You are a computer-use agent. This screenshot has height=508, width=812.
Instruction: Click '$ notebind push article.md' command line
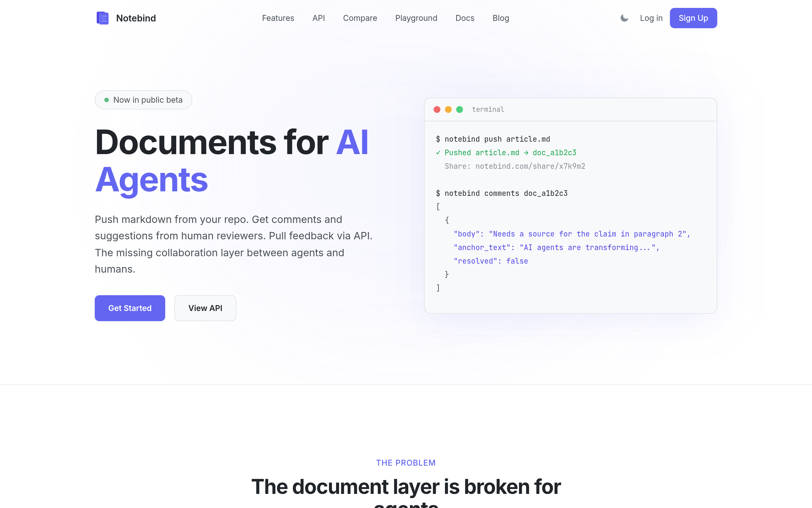[493, 139]
